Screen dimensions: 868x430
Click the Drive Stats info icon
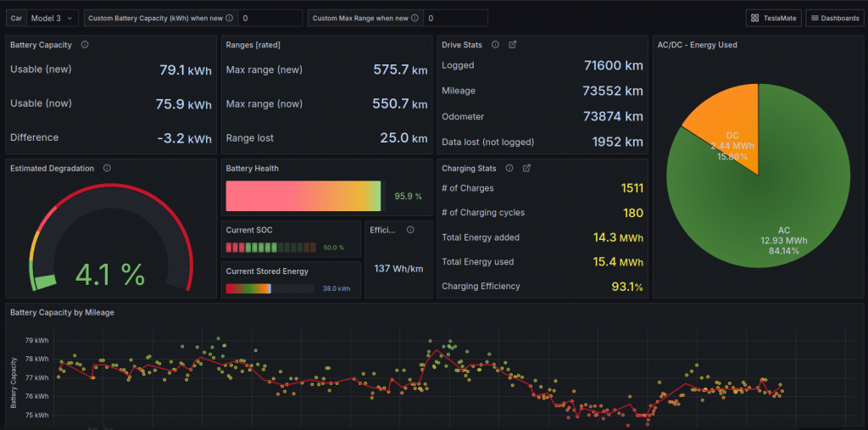(x=495, y=45)
